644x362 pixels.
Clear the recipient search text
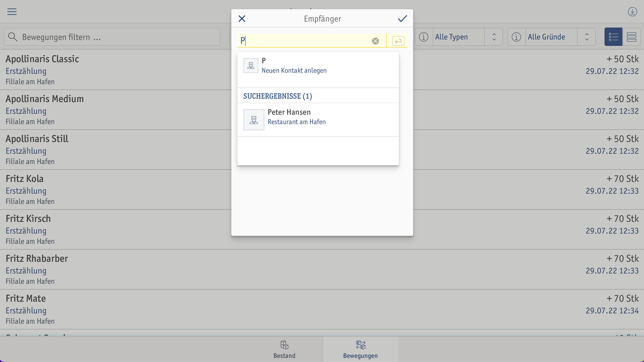(375, 41)
